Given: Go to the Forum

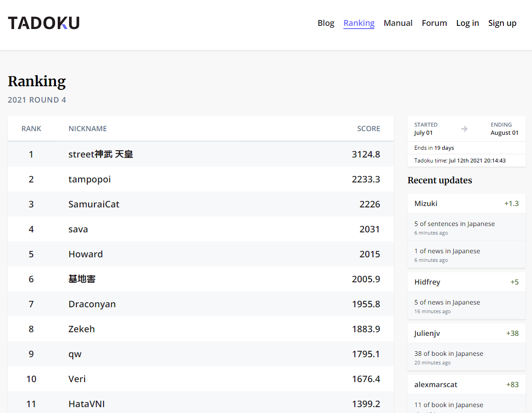Looking at the screenshot, I should [x=434, y=23].
